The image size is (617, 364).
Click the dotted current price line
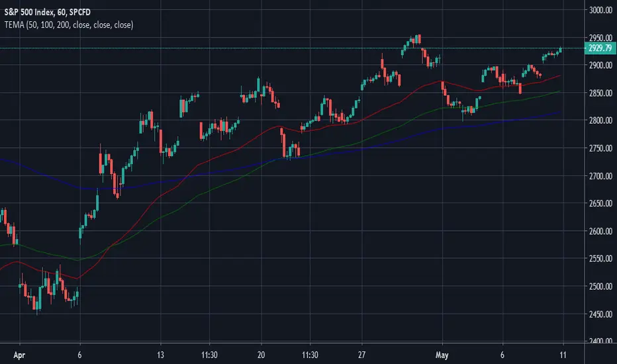click(x=292, y=48)
